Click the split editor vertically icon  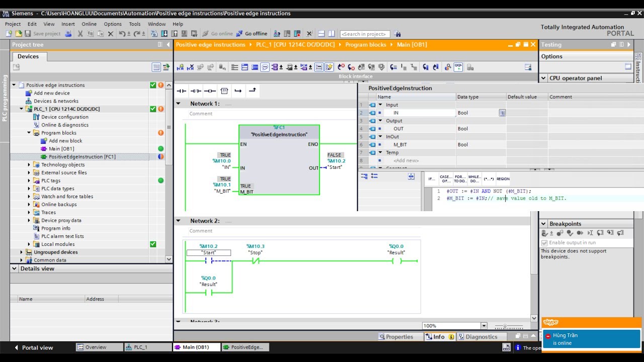pyautogui.click(x=331, y=34)
